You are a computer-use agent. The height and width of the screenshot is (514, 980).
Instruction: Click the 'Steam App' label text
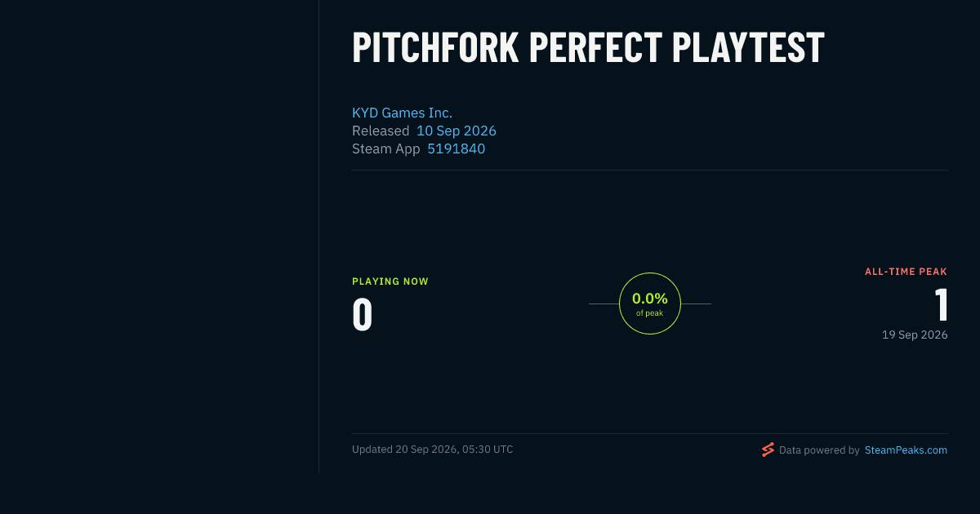click(x=386, y=148)
